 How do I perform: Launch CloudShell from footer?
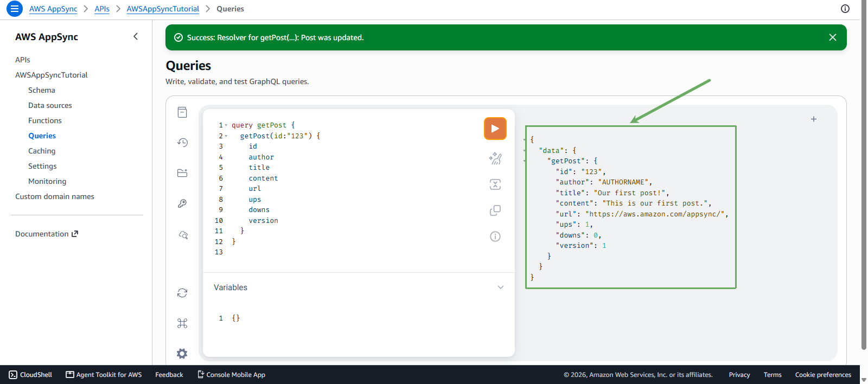click(x=31, y=375)
